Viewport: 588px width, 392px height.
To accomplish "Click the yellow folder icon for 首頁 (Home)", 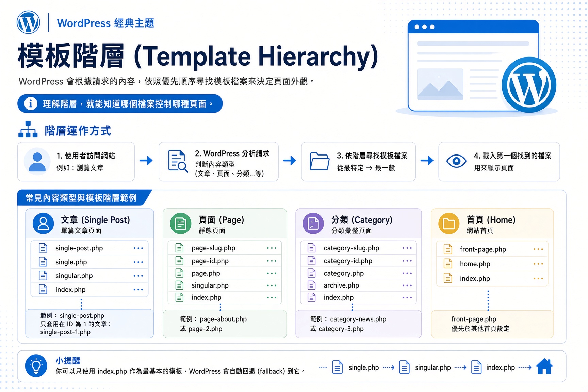I will 449,224.
